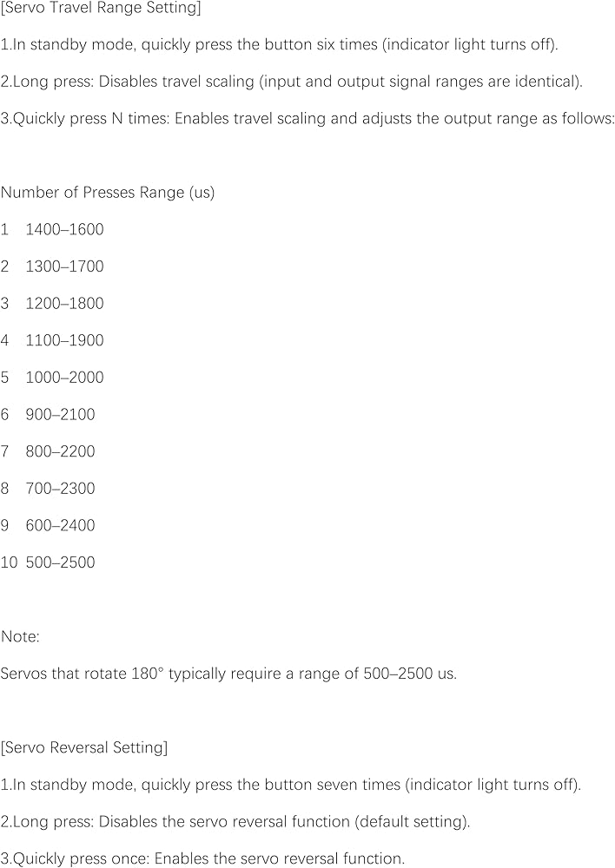Select the standby mode six presses instruction
The width and height of the screenshot is (615, 868).
(279, 44)
